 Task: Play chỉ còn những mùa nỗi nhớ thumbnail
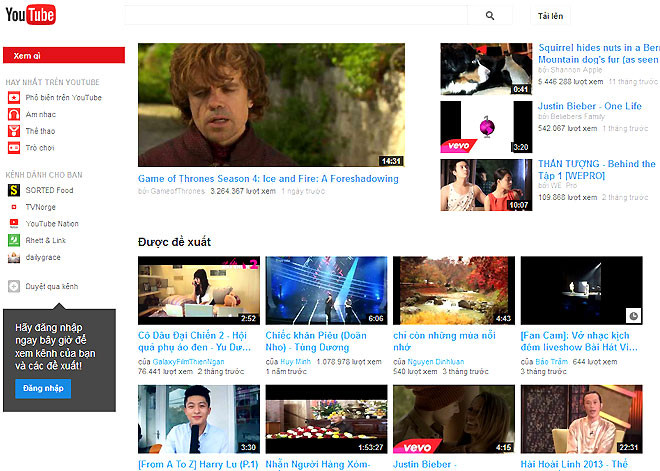[x=454, y=290]
